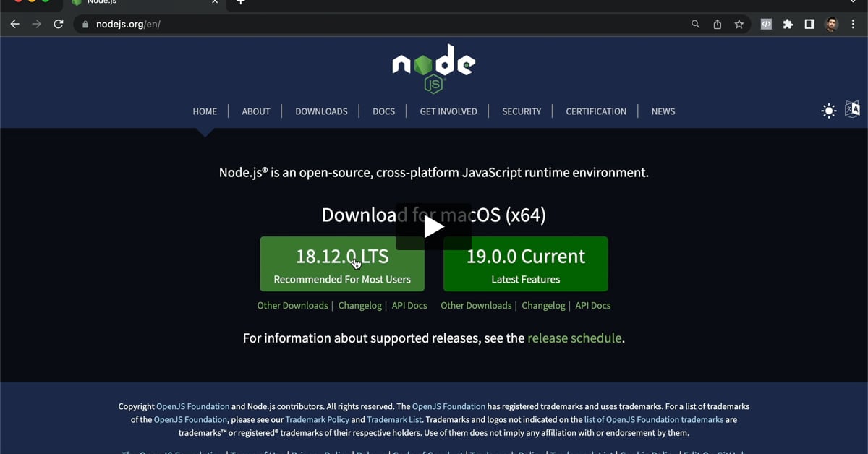The width and height of the screenshot is (868, 454).
Task: Open the code extension icon
Action: tap(766, 24)
